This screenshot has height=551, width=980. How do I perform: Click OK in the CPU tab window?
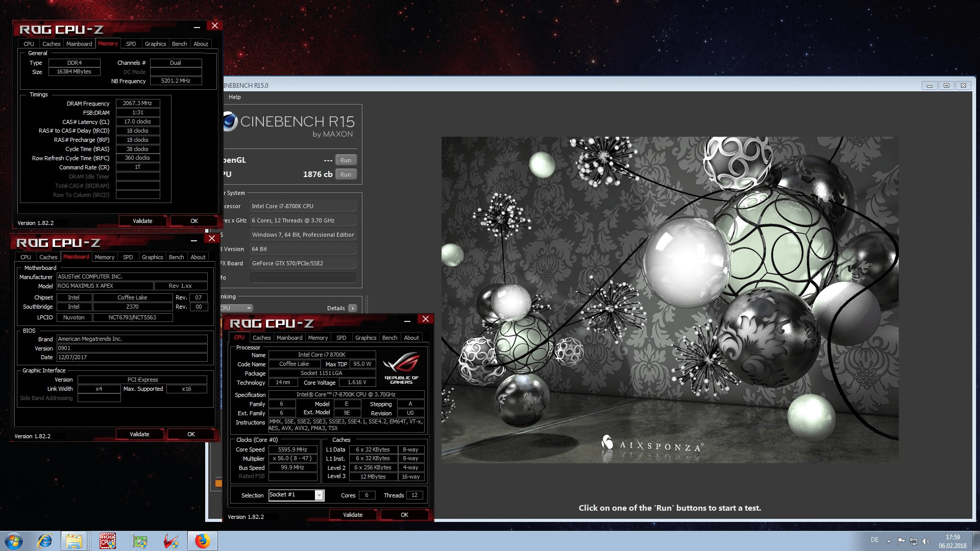404,515
